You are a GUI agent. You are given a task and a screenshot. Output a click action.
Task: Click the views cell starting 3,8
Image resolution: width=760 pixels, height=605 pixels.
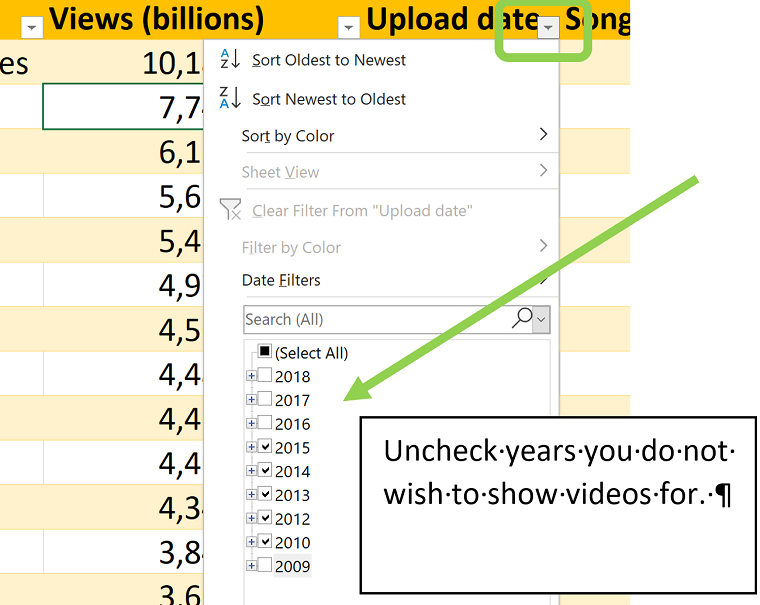pyautogui.click(x=123, y=552)
